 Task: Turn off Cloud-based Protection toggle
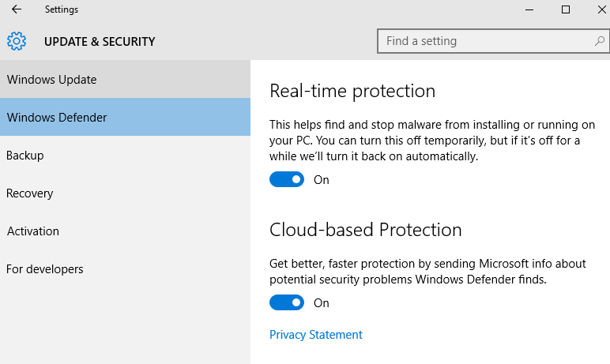[287, 302]
